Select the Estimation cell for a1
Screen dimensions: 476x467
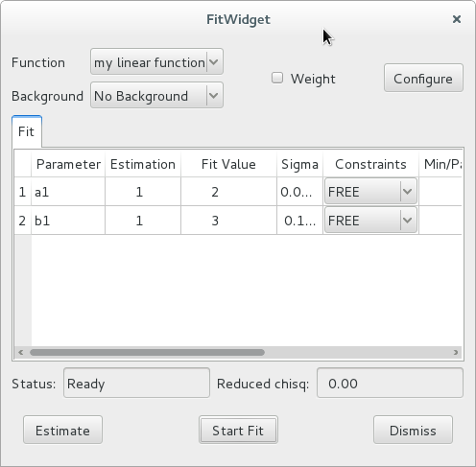(x=143, y=192)
